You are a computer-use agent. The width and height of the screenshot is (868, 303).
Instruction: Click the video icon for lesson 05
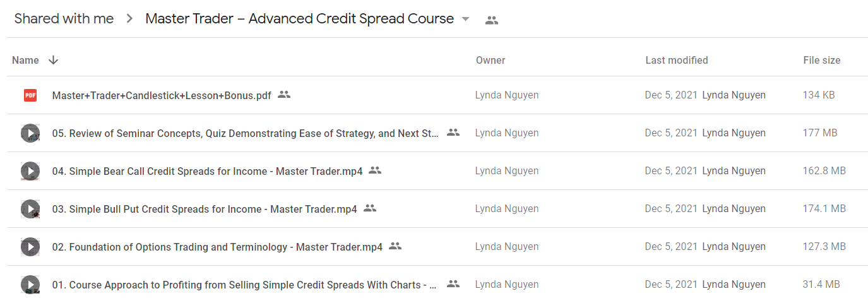point(30,133)
